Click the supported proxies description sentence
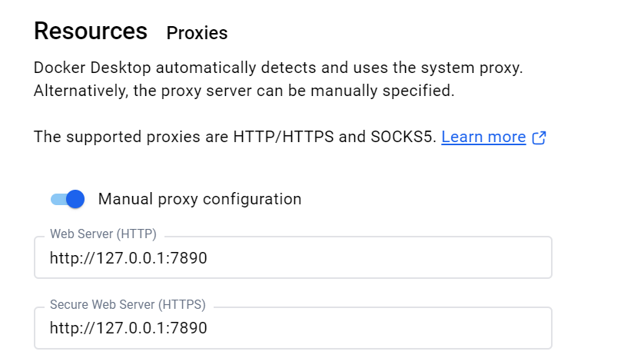The width and height of the screenshot is (644, 358). coord(235,137)
